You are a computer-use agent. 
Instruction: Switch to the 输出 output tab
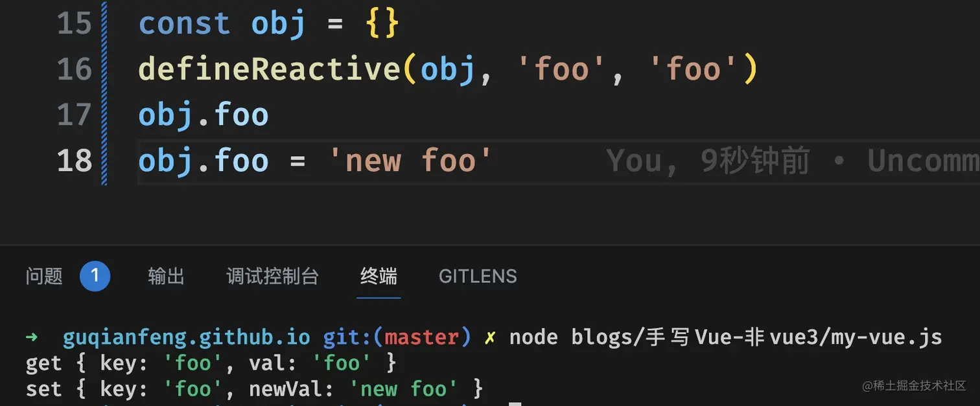(167, 276)
